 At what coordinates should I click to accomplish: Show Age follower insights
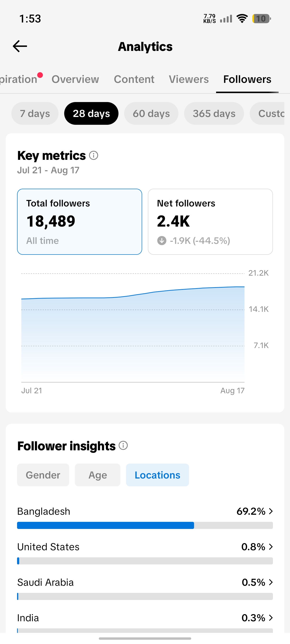pyautogui.click(x=98, y=475)
